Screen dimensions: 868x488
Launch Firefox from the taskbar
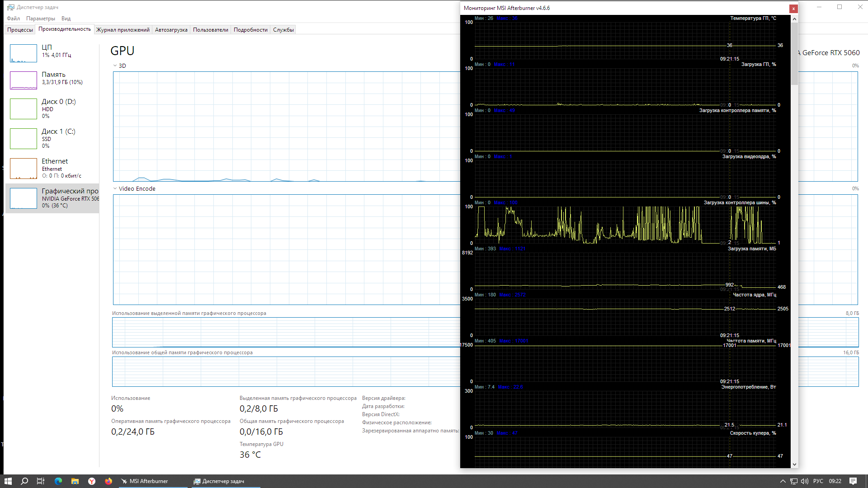click(108, 481)
